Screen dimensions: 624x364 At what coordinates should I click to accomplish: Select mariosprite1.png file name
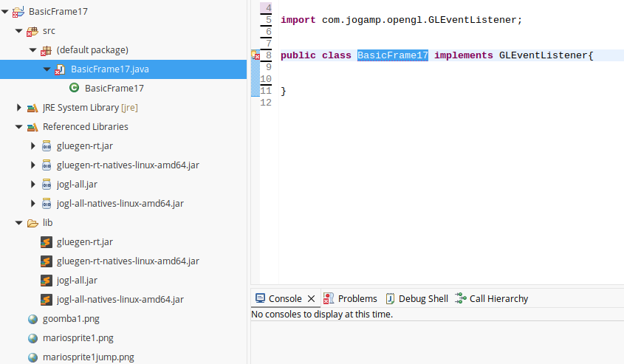tap(78, 337)
